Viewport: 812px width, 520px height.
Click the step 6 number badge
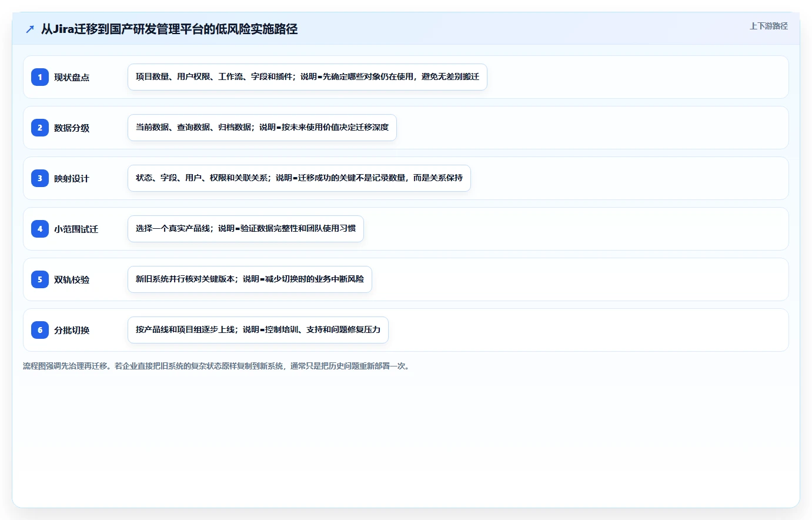(x=40, y=330)
